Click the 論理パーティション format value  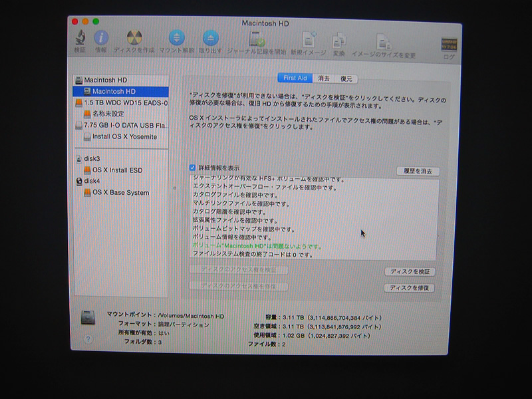tap(184, 325)
